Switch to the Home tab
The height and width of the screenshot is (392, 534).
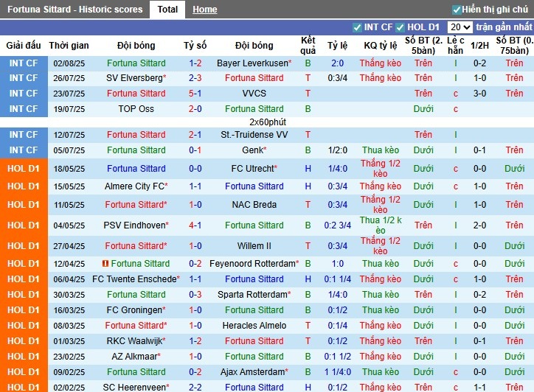pos(204,10)
